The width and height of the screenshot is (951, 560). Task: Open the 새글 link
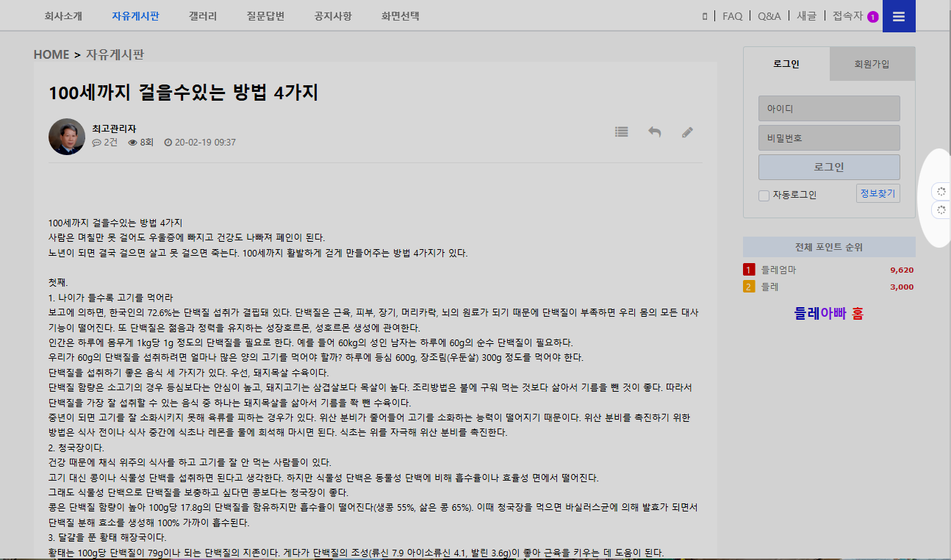point(807,16)
